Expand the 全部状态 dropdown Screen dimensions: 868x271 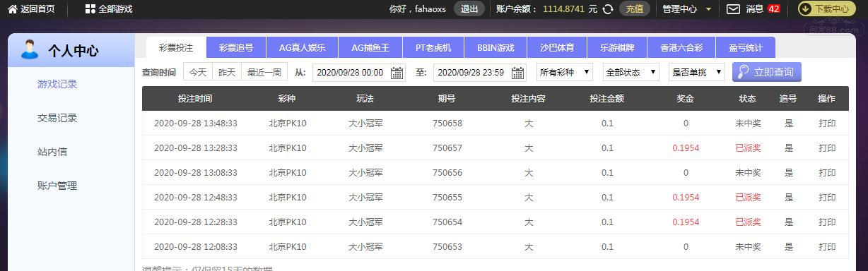[x=631, y=72]
